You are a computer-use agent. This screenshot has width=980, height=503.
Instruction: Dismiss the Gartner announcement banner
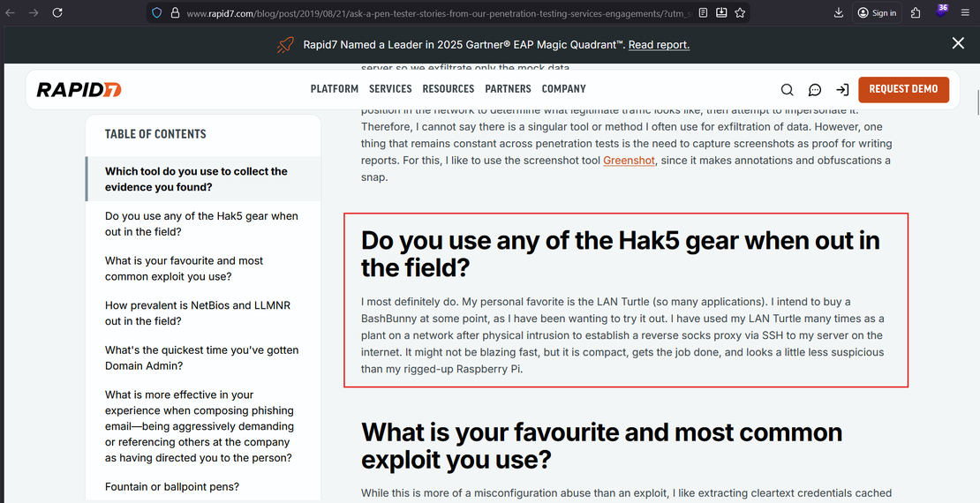(x=958, y=43)
